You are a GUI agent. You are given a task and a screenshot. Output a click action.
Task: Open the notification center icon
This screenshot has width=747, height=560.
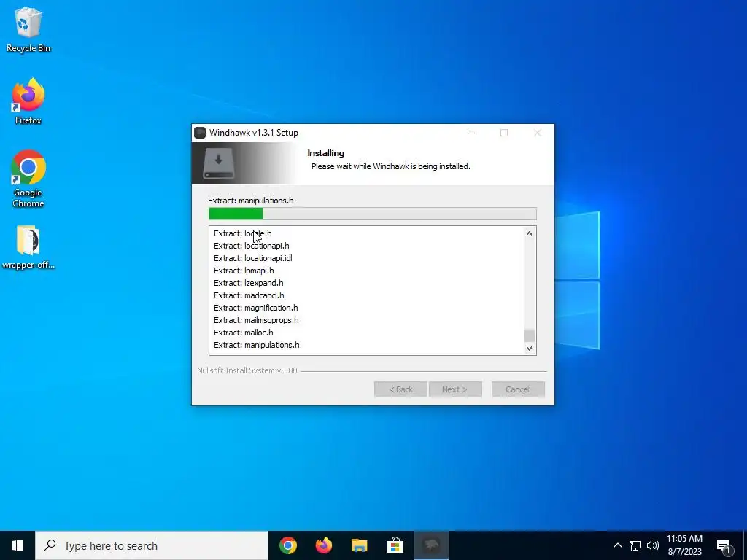pos(724,547)
